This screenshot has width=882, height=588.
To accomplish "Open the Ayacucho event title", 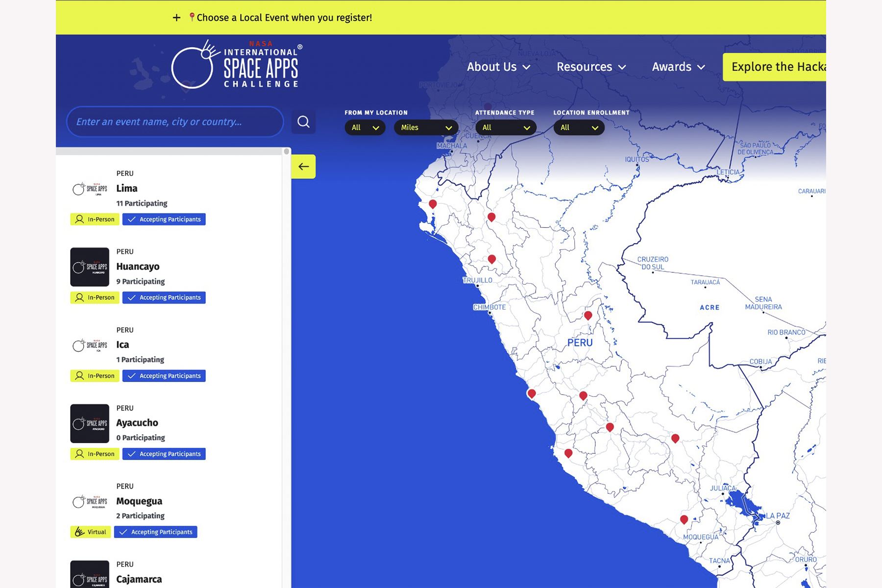I will click(x=137, y=423).
